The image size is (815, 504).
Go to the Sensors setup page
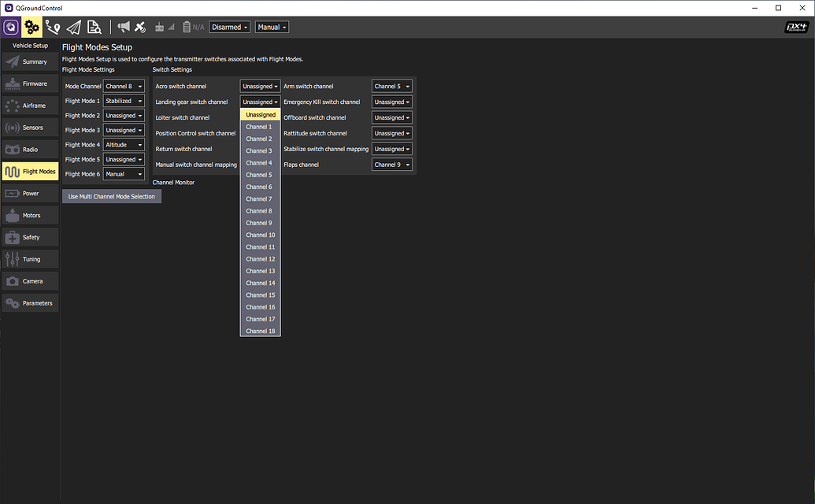pos(31,128)
